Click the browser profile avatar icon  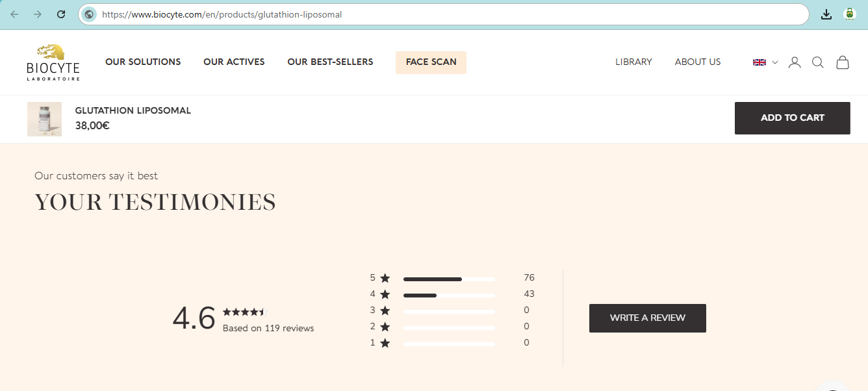coord(850,14)
